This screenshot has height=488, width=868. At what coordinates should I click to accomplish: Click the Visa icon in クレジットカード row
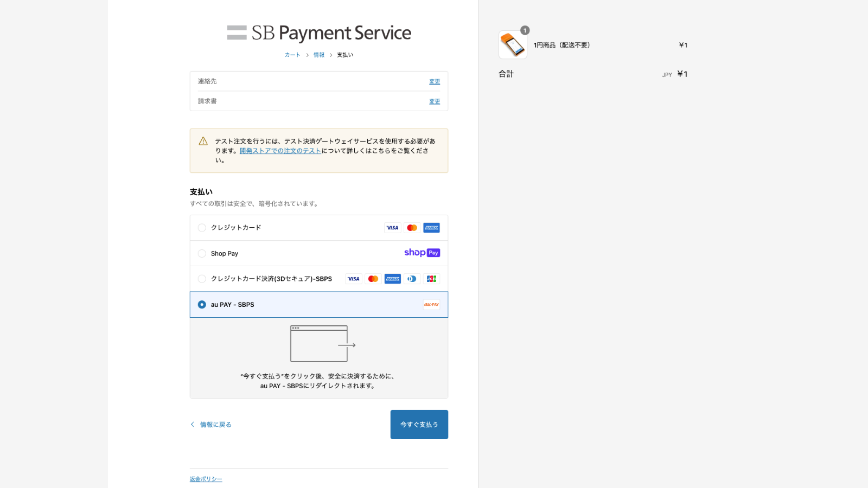(x=393, y=228)
